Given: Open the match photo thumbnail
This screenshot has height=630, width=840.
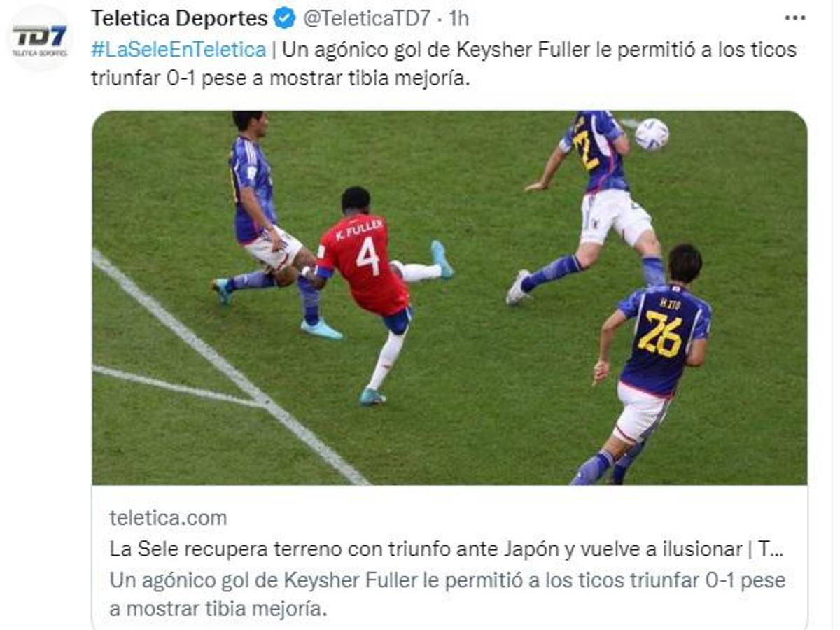Looking at the screenshot, I should click(x=449, y=297).
